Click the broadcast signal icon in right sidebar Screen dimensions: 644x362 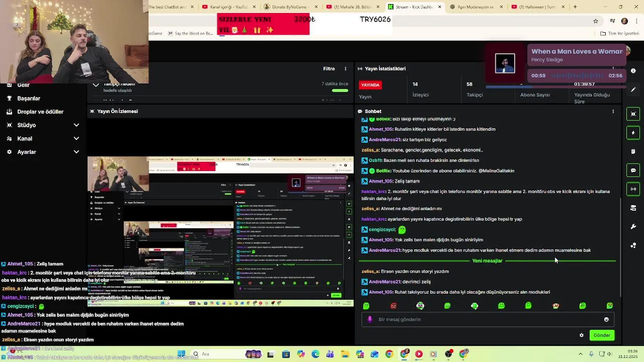click(x=633, y=189)
